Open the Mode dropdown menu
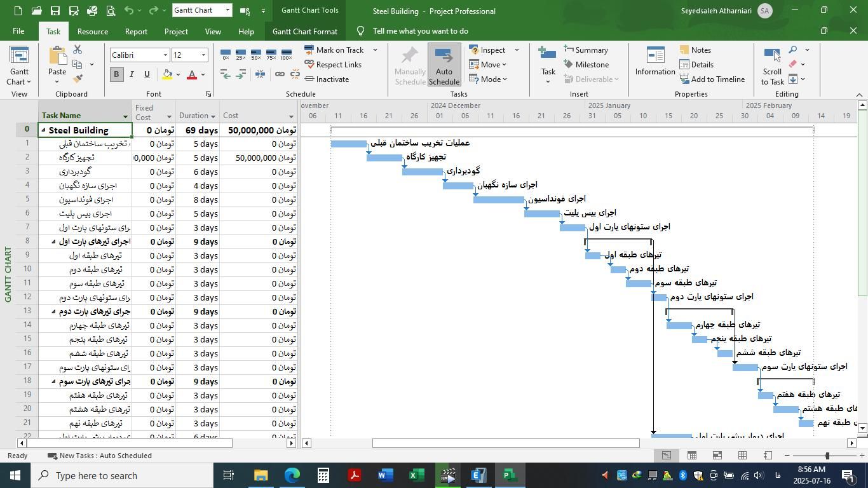 [487, 79]
